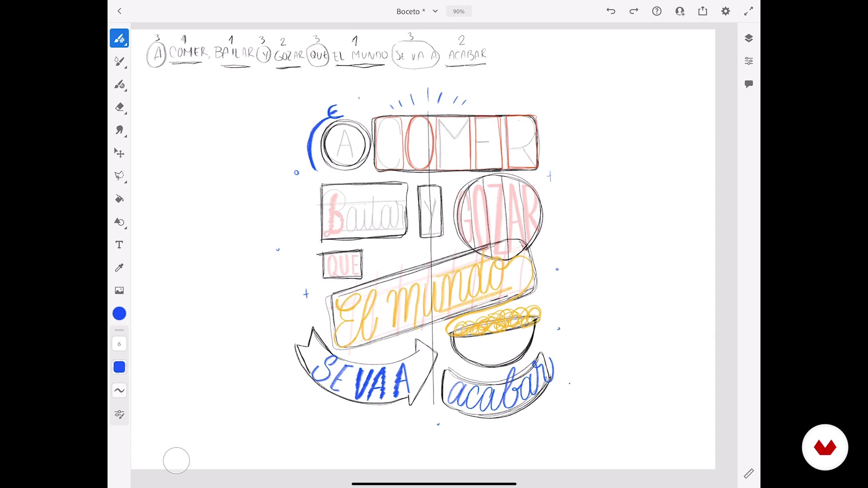Open the brush smoothing setting

click(119, 390)
